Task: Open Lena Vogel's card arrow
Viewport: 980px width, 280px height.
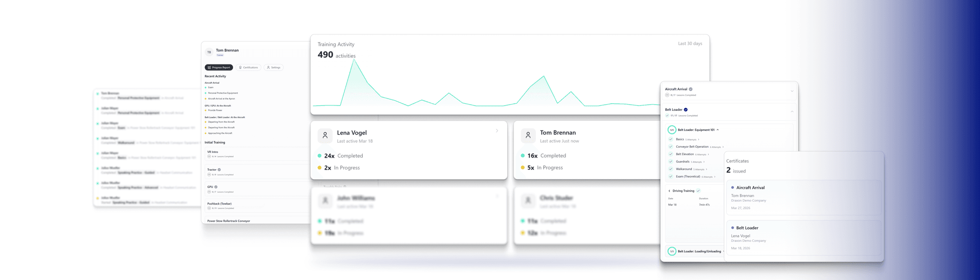Action: [x=497, y=131]
